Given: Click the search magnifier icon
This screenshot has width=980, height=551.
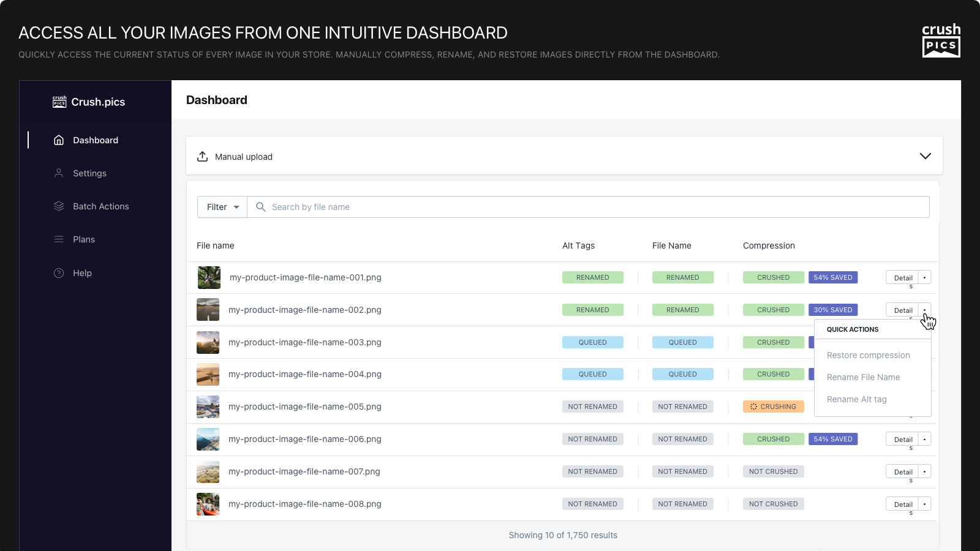Looking at the screenshot, I should click(x=260, y=207).
